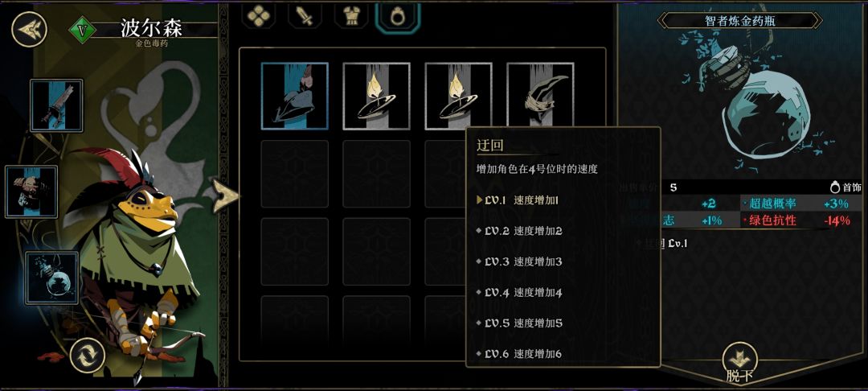Select the ring accessory tab
The width and height of the screenshot is (868, 391).
(396, 15)
